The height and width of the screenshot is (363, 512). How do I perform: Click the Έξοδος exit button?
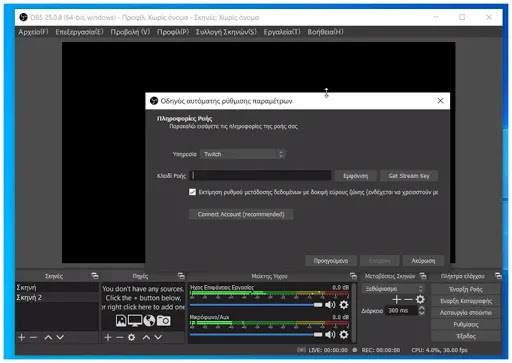pyautogui.click(x=466, y=336)
